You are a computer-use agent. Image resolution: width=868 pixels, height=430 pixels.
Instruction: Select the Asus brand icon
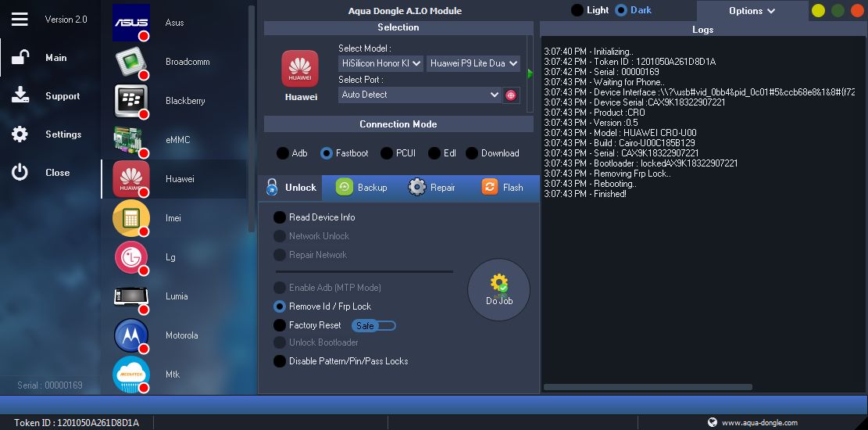[131, 23]
